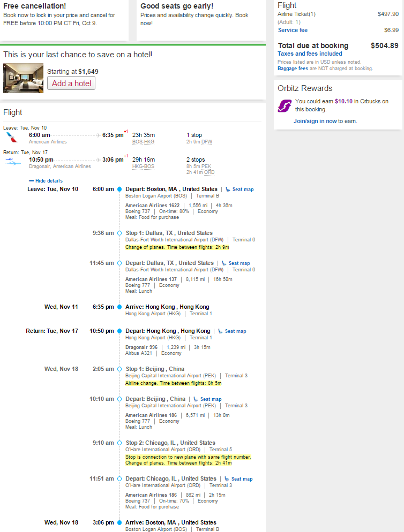Click Join/sign in now link

point(315,121)
